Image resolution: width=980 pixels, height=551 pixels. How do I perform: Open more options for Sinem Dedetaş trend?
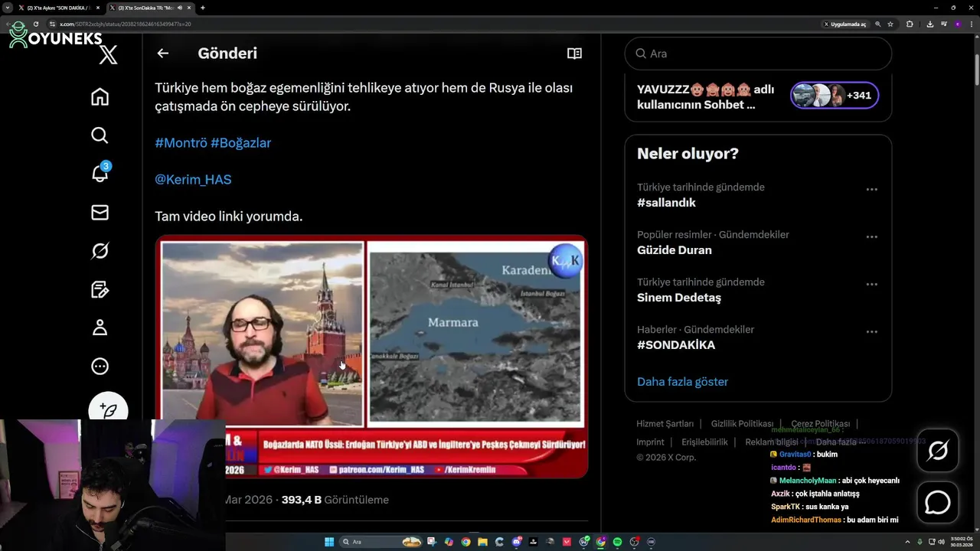coord(871,284)
